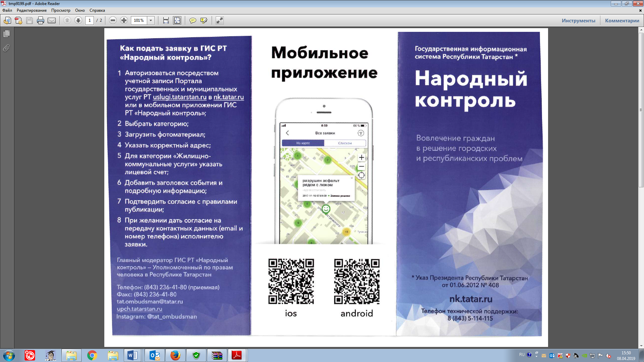Click the print document icon
The image size is (644, 362).
[41, 20]
